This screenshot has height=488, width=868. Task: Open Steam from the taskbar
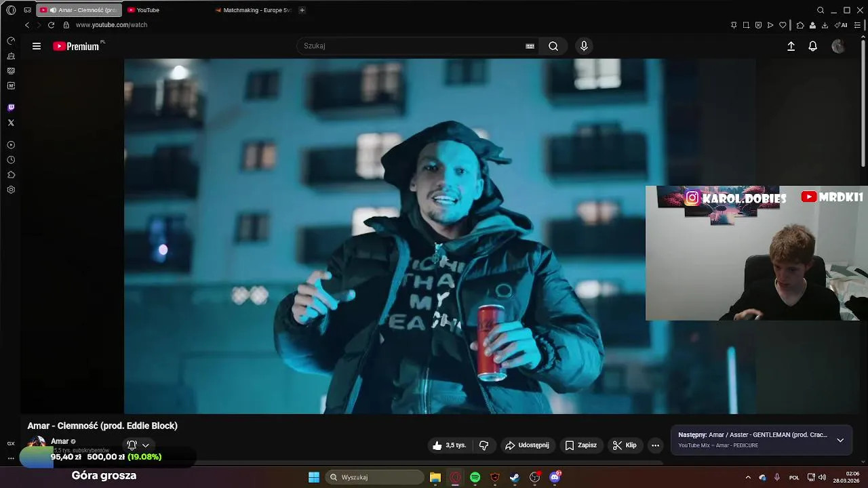click(x=515, y=477)
